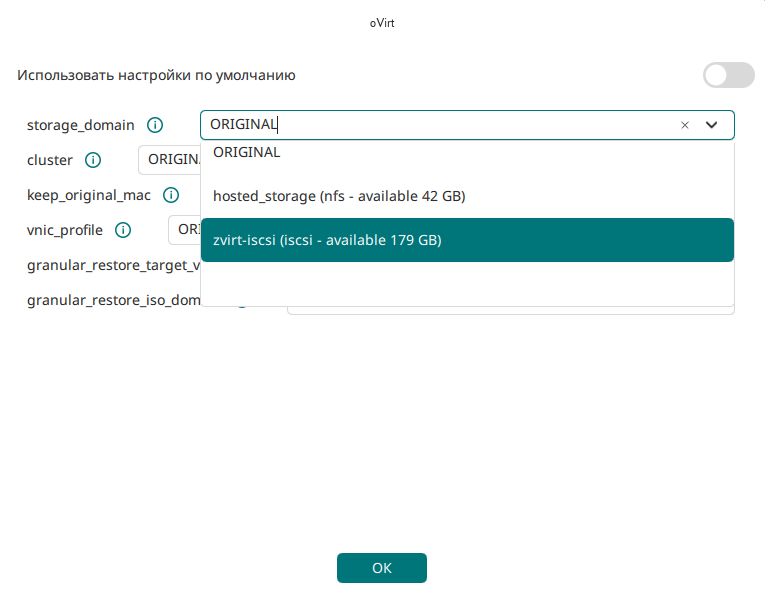Select the ORIGINAL option in the list
This screenshot has width=765, height=595.
(x=247, y=153)
